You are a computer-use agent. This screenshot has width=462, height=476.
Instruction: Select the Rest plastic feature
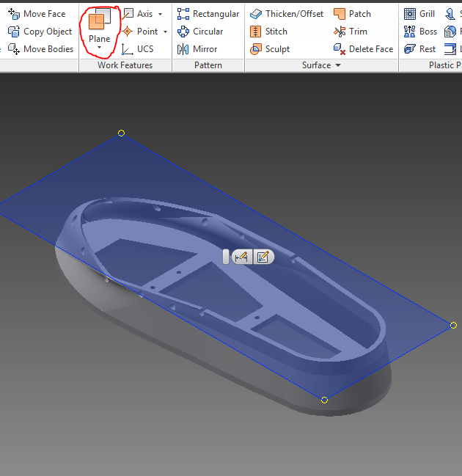tap(419, 49)
